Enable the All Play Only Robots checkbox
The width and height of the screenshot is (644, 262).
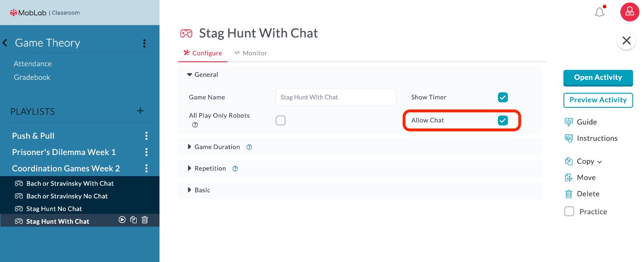281,120
